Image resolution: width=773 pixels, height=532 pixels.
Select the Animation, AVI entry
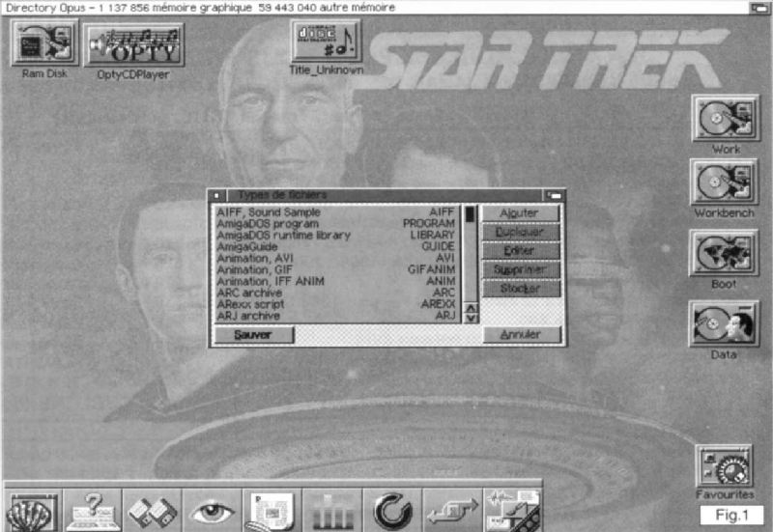tap(336, 258)
